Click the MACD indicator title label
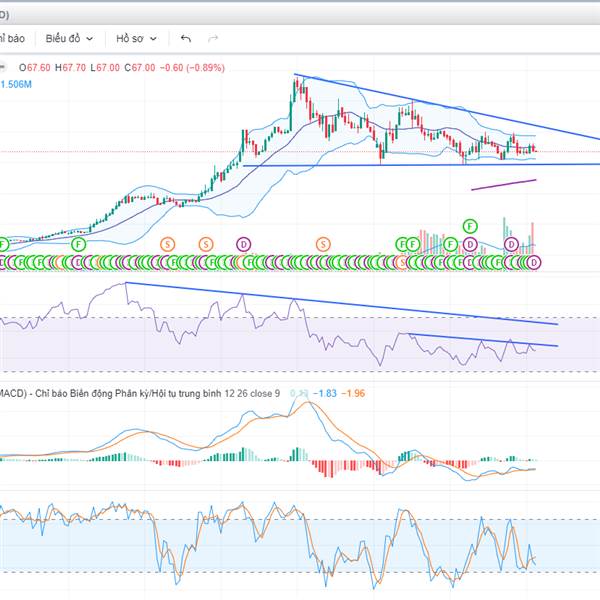The height and width of the screenshot is (600, 600). [140, 393]
